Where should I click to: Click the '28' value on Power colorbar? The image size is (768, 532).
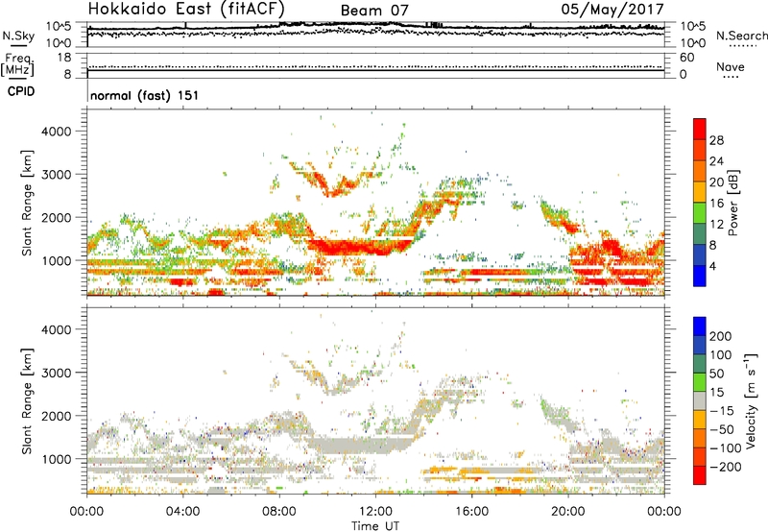click(x=716, y=140)
